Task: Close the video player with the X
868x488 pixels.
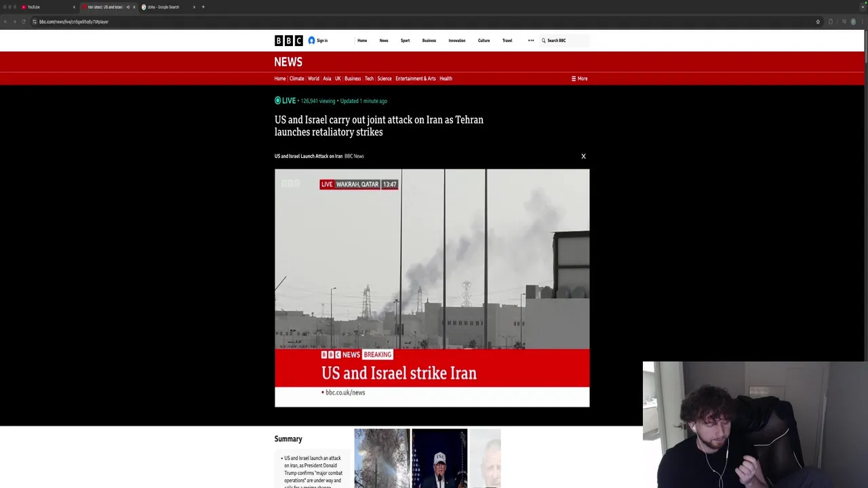Action: [583, 157]
